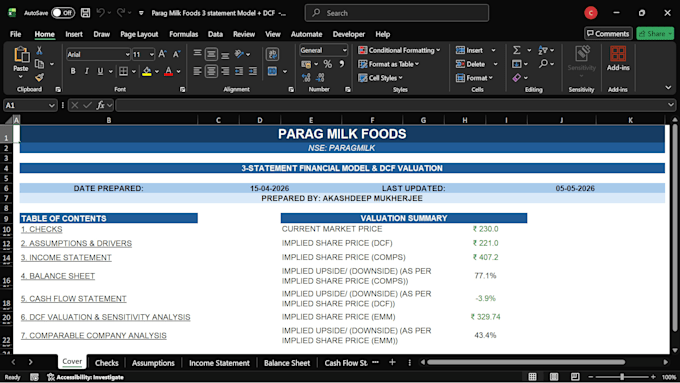Click the zoom slider handle
Screen dimensions: 680x383
click(x=622, y=376)
